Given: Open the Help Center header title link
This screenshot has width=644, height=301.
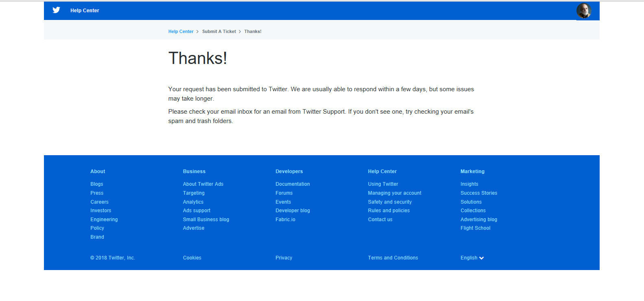Looking at the screenshot, I should point(85,11).
